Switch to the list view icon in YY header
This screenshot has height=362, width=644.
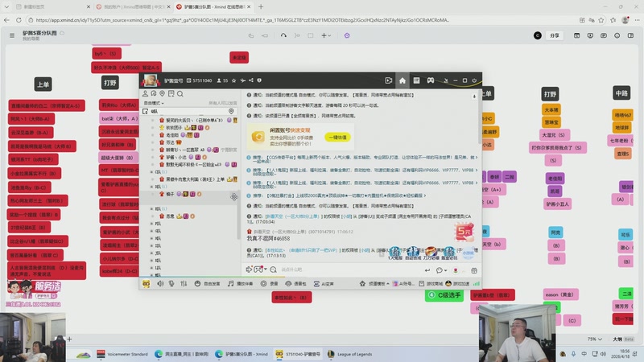(x=416, y=80)
